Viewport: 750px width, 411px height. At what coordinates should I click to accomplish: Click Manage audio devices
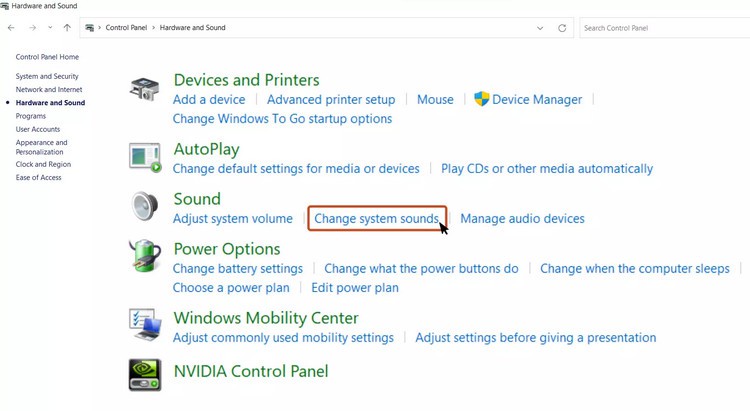pos(522,219)
